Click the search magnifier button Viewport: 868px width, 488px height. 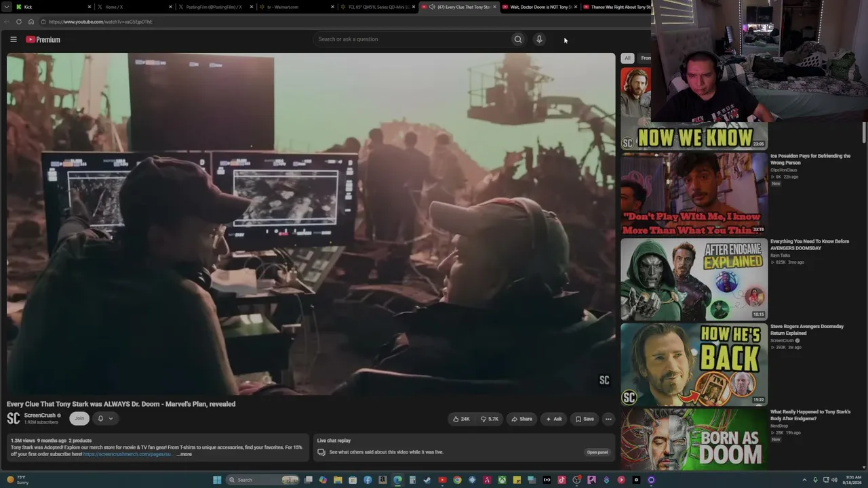pyautogui.click(x=518, y=39)
